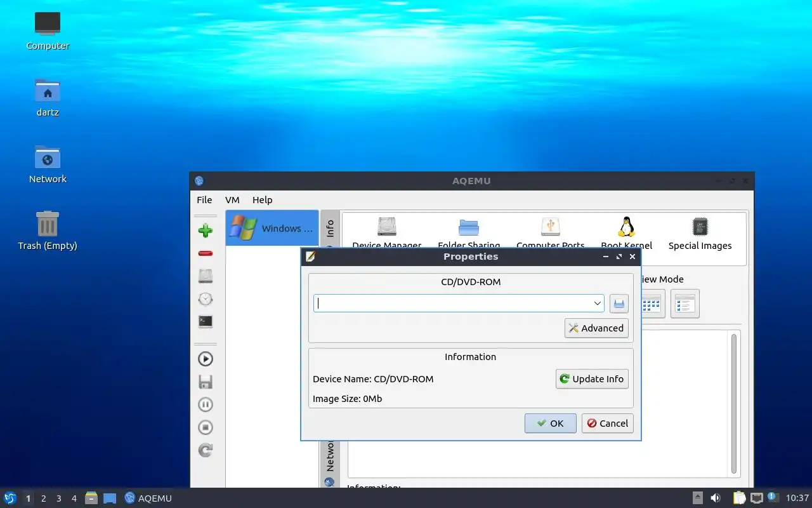Image resolution: width=812 pixels, height=508 pixels.
Task: Click the Reset VM circular arrow icon
Action: 205,450
